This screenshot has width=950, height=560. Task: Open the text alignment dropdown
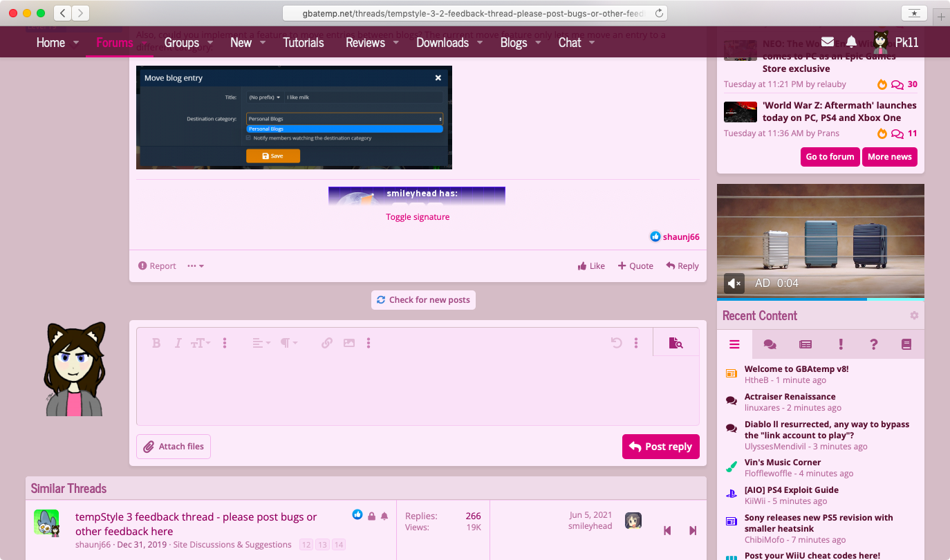point(261,343)
